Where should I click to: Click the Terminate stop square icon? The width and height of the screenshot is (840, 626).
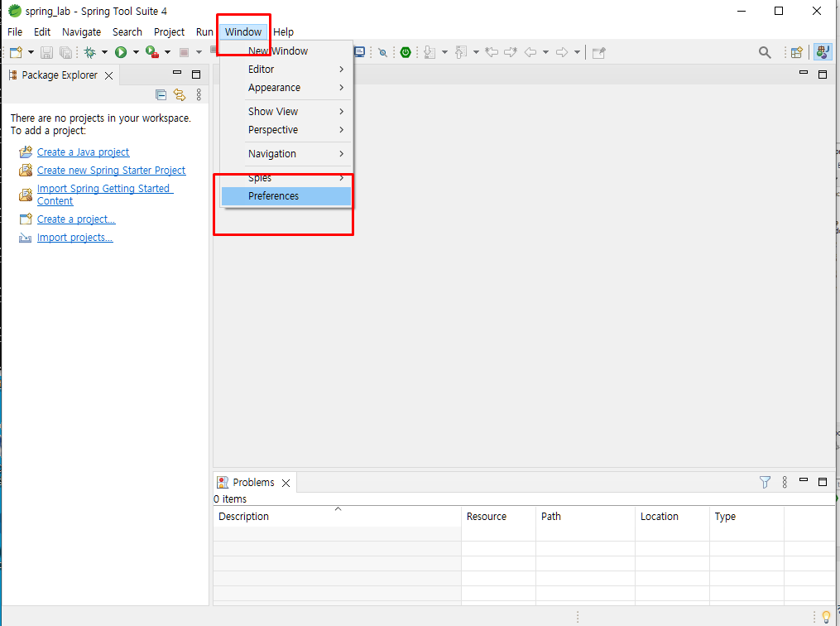184,52
